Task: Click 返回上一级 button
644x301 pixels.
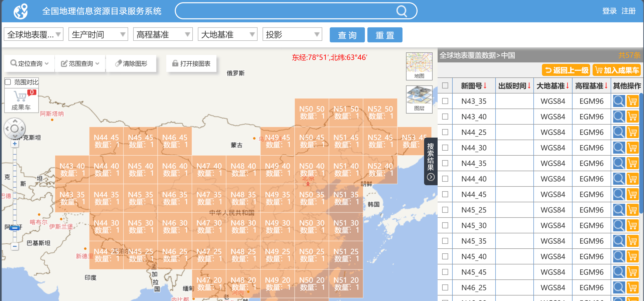Action: click(567, 70)
